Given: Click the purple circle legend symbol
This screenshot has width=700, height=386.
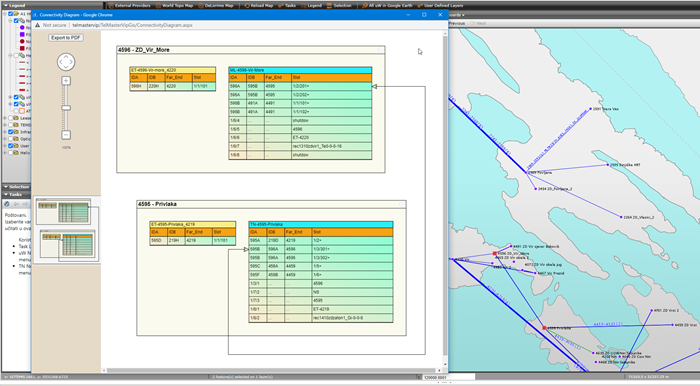Looking at the screenshot, I should click(x=22, y=28).
